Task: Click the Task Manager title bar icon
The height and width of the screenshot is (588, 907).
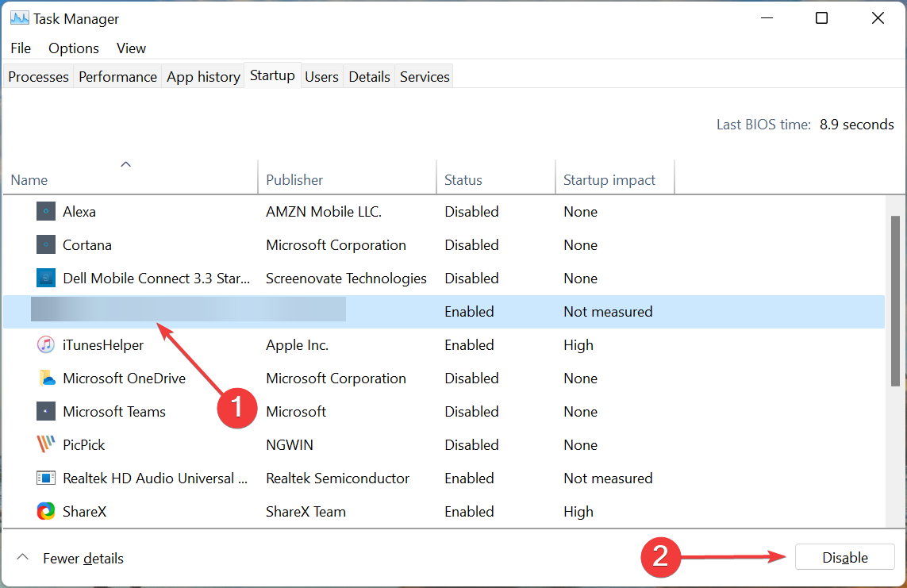Action: (19, 18)
